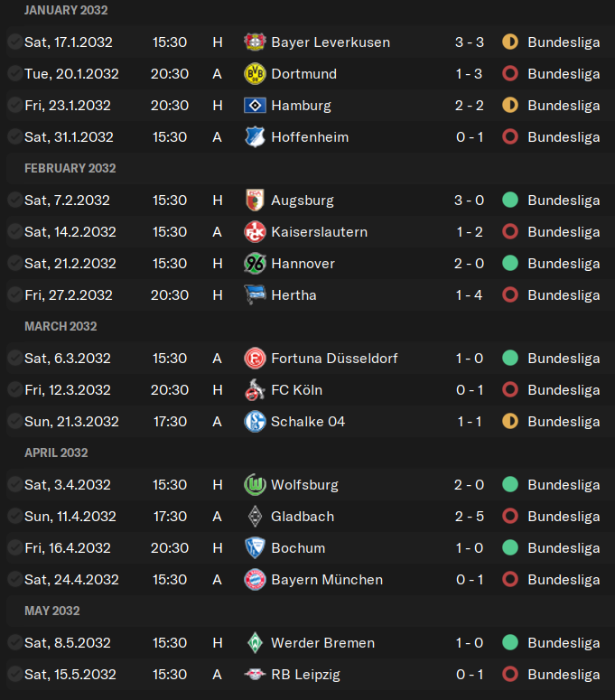615x700 pixels.
Task: Open the Bayern München club crest
Action: [255, 580]
